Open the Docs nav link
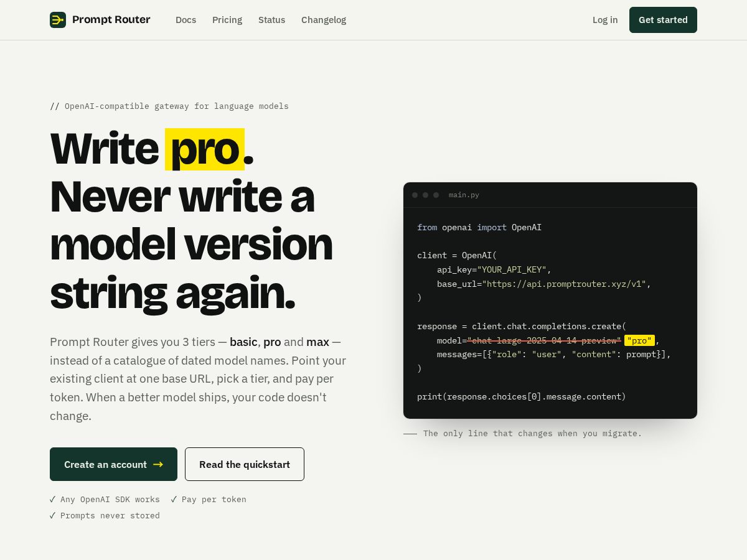Viewport: 747px width, 560px height. [186, 20]
